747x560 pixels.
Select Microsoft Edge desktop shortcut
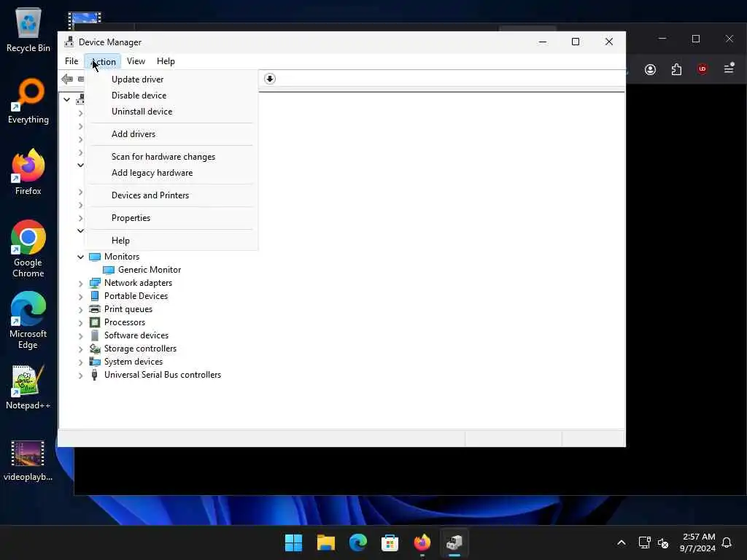(28, 320)
